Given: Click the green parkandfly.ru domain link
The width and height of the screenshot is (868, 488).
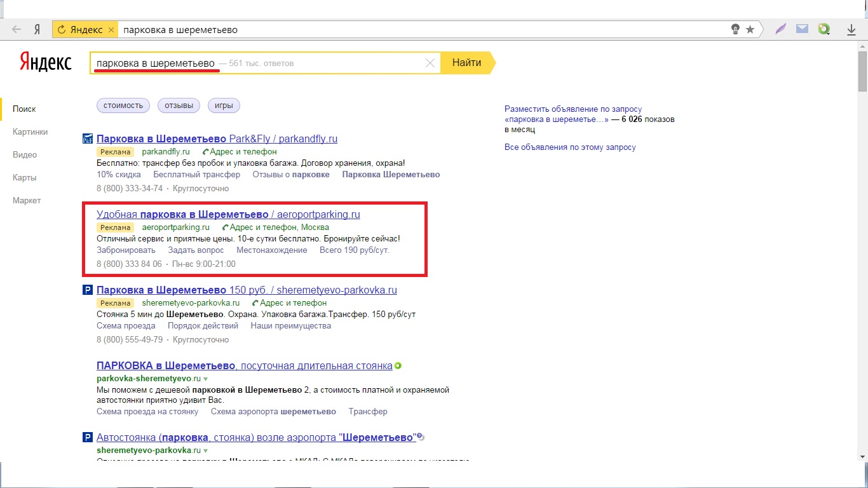Looking at the screenshot, I should (166, 152).
